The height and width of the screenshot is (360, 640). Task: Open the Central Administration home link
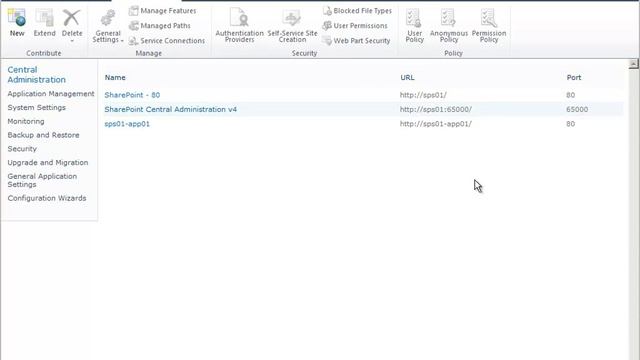(x=36, y=75)
